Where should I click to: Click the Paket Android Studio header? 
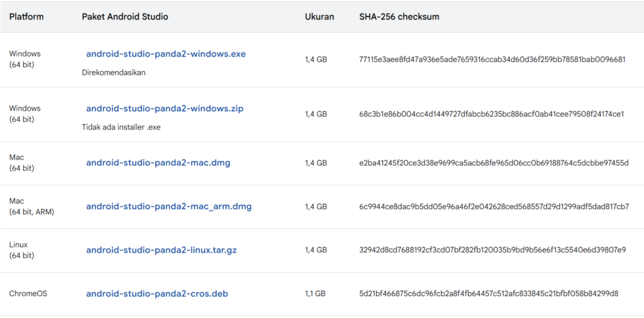tap(125, 17)
